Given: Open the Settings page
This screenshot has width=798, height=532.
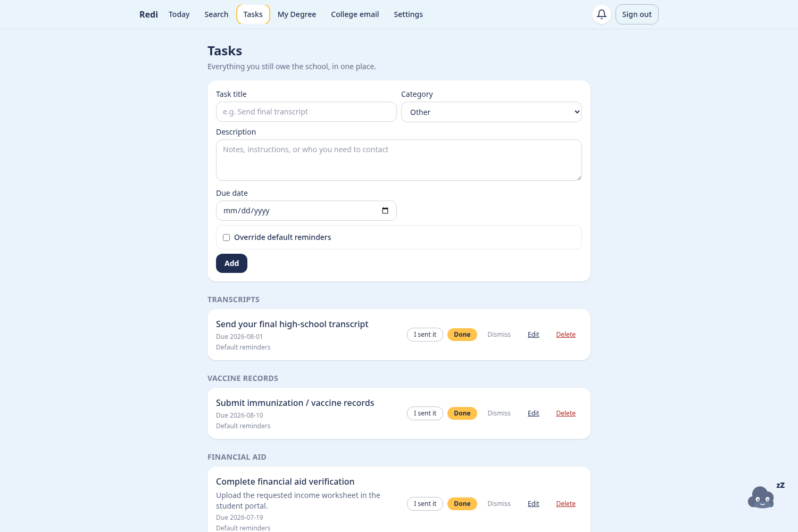Looking at the screenshot, I should tap(408, 14).
